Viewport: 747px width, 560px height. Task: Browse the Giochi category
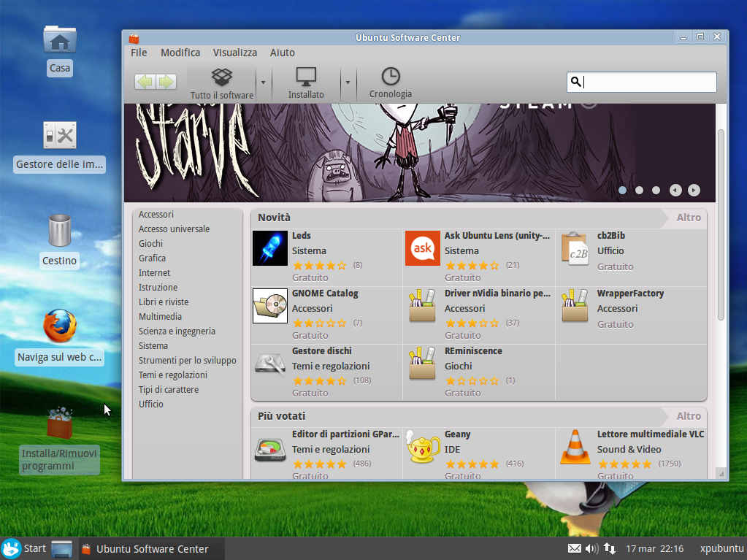[x=150, y=243]
